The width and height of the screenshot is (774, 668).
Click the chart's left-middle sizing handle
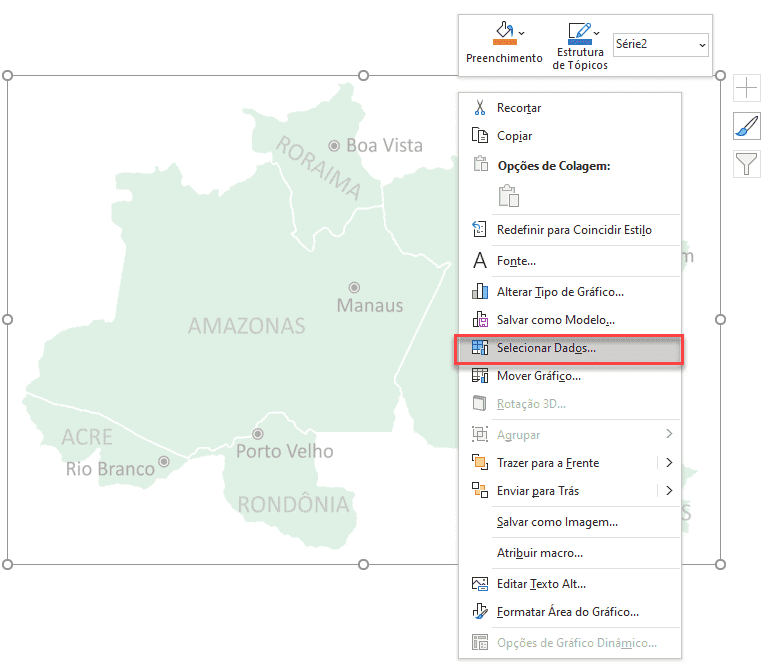click(x=7, y=319)
